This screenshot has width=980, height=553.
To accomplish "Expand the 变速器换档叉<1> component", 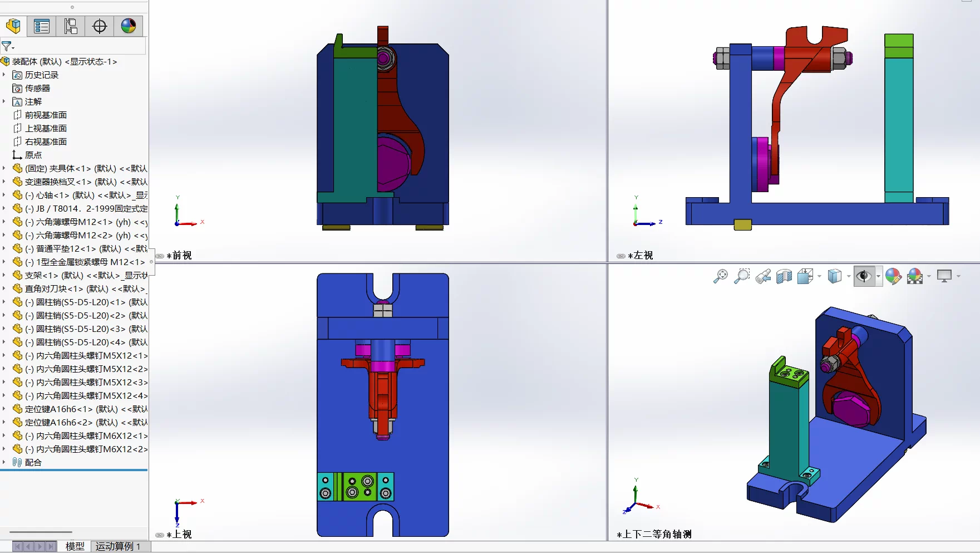I will (4, 182).
